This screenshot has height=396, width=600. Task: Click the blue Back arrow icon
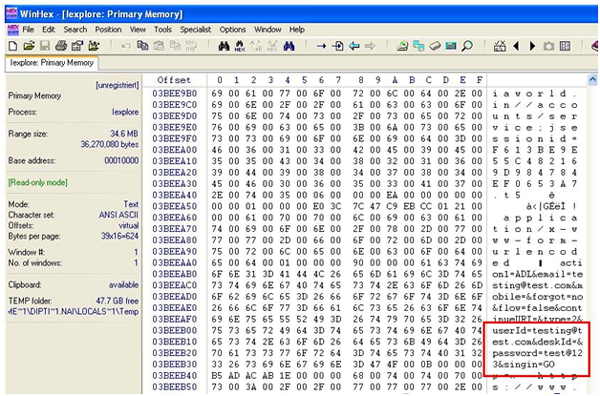354,46
